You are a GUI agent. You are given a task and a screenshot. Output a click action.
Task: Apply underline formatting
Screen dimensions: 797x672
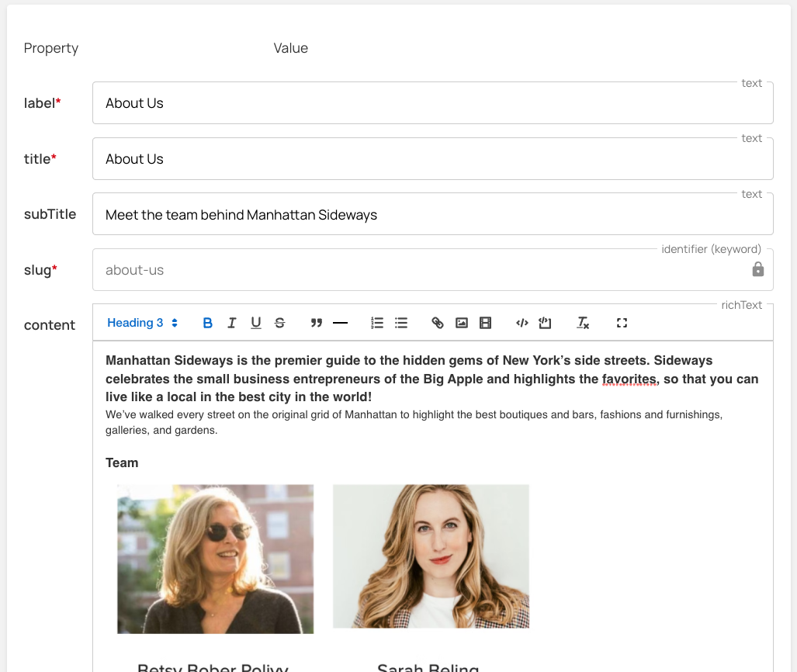click(x=255, y=324)
